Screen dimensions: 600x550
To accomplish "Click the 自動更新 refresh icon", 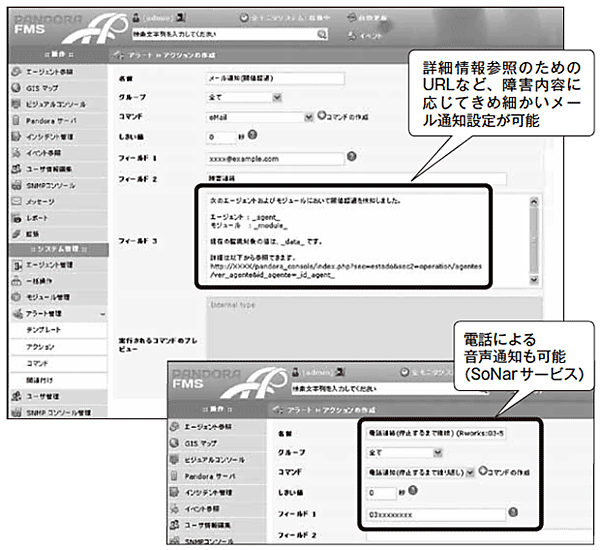I will [352, 18].
